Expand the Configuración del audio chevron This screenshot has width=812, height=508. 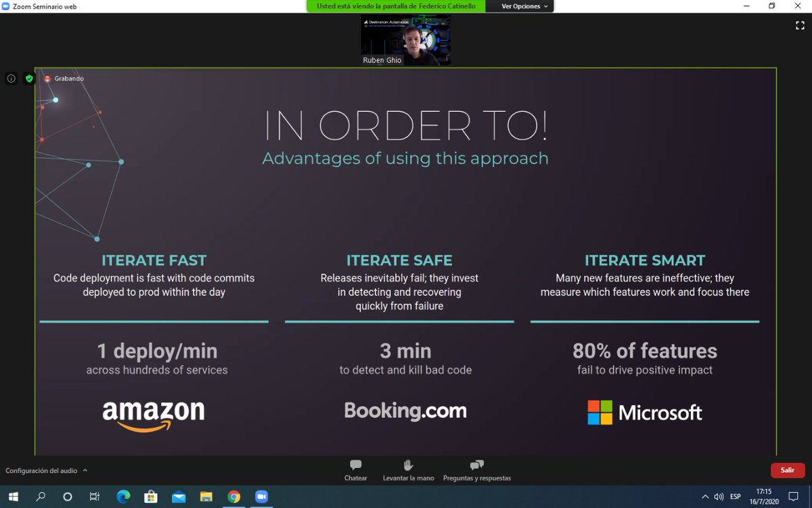(x=85, y=470)
